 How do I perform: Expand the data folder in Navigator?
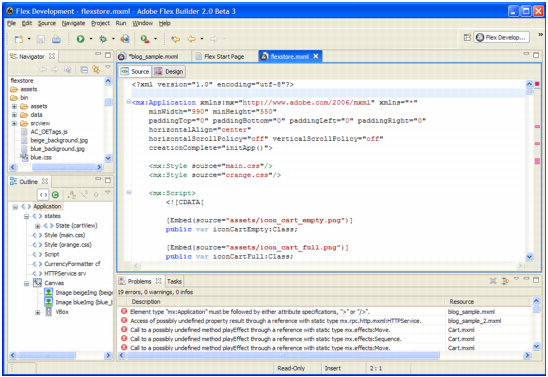[14, 115]
